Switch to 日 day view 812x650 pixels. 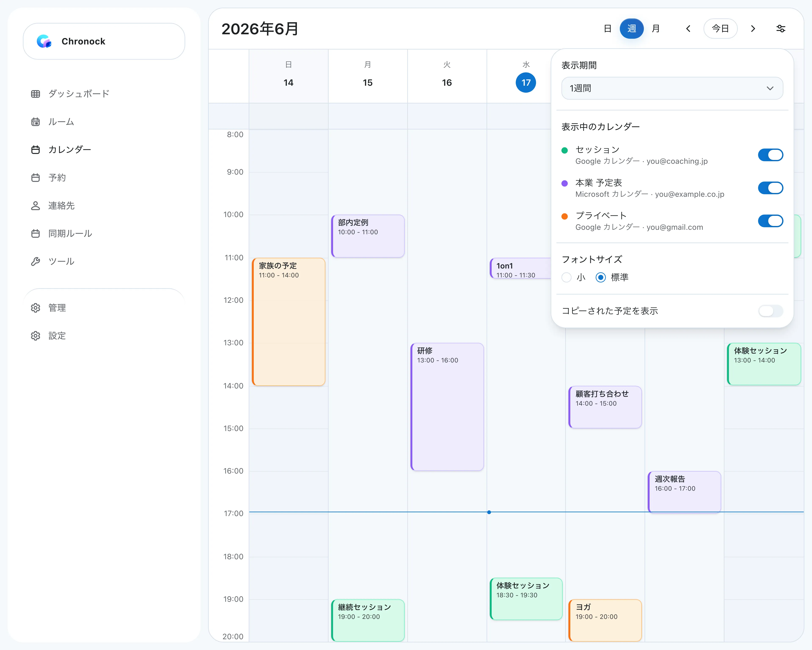[608, 29]
